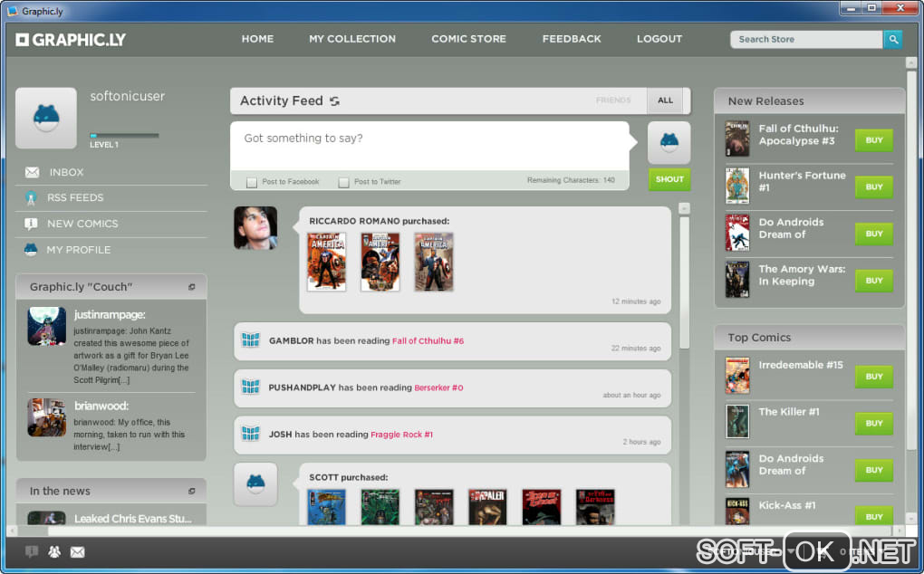
Task: Open the Comic Store
Action: [468, 39]
